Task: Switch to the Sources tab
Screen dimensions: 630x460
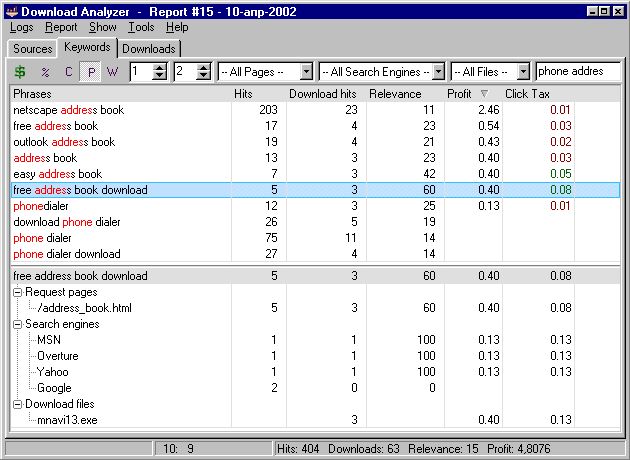Action: [33, 49]
